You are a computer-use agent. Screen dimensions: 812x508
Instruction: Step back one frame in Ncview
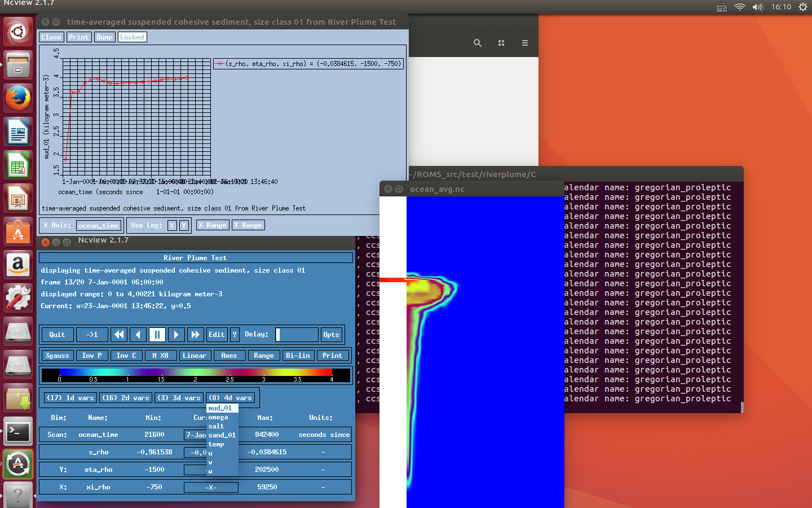pos(138,335)
